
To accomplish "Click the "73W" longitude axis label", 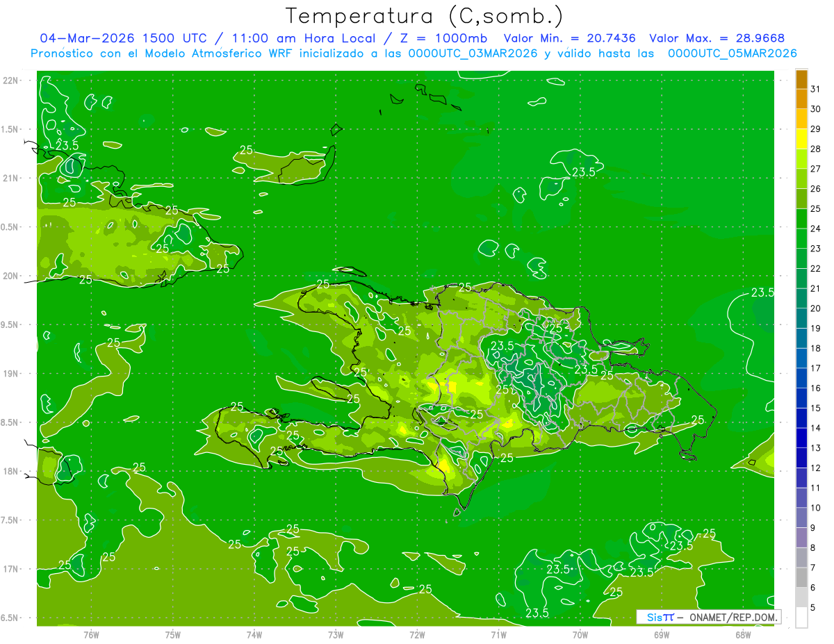I will (336, 634).
